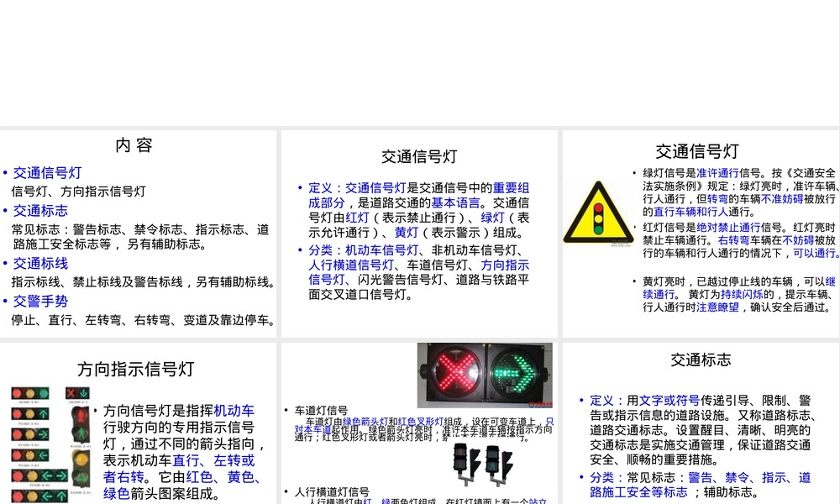The width and height of the screenshot is (840, 504).
Task: Click the 定义：交通信号灯 bullet paragraph
Action: (419, 211)
